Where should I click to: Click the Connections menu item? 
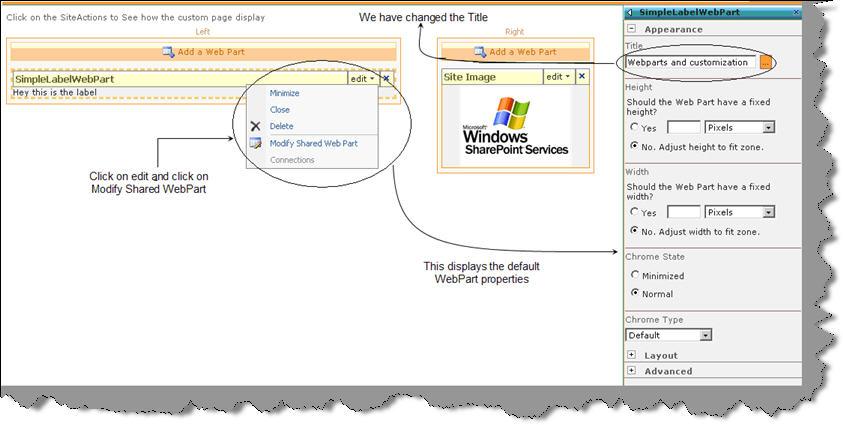(292, 160)
